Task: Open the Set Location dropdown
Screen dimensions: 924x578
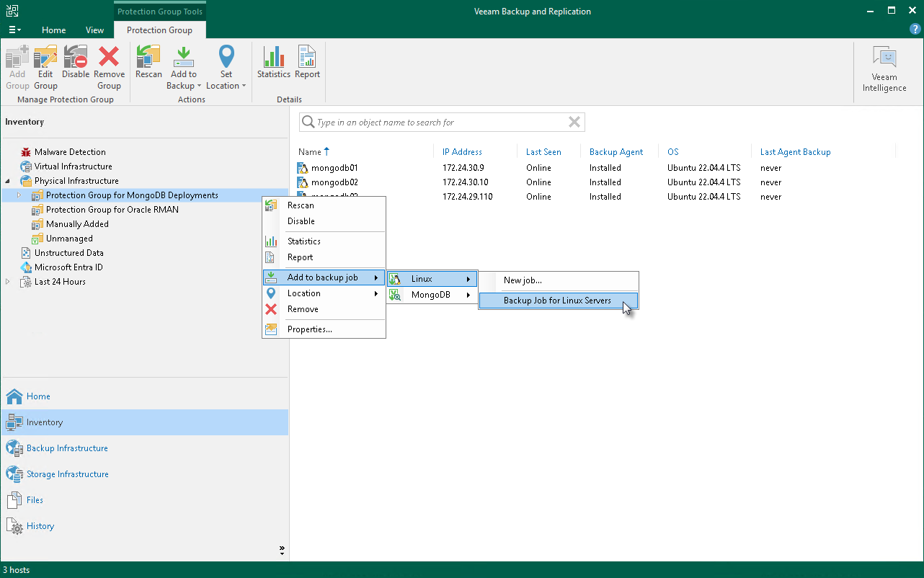Action: tap(226, 68)
